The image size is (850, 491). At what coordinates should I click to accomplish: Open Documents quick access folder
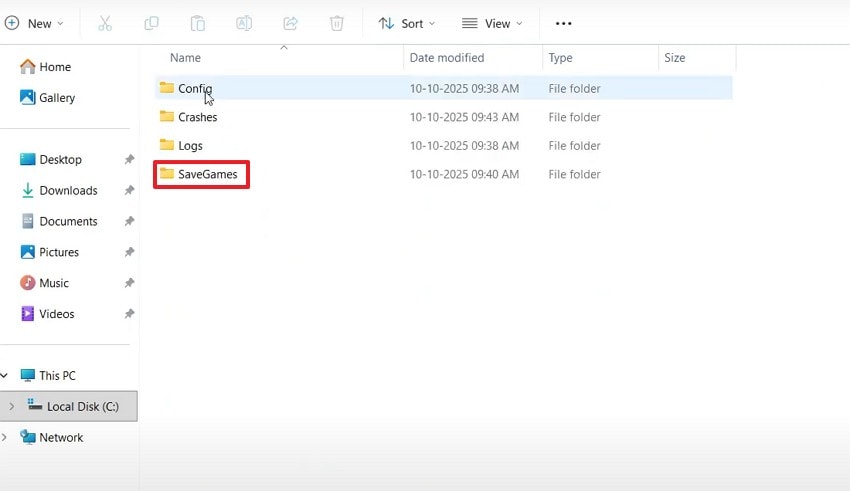click(x=68, y=221)
